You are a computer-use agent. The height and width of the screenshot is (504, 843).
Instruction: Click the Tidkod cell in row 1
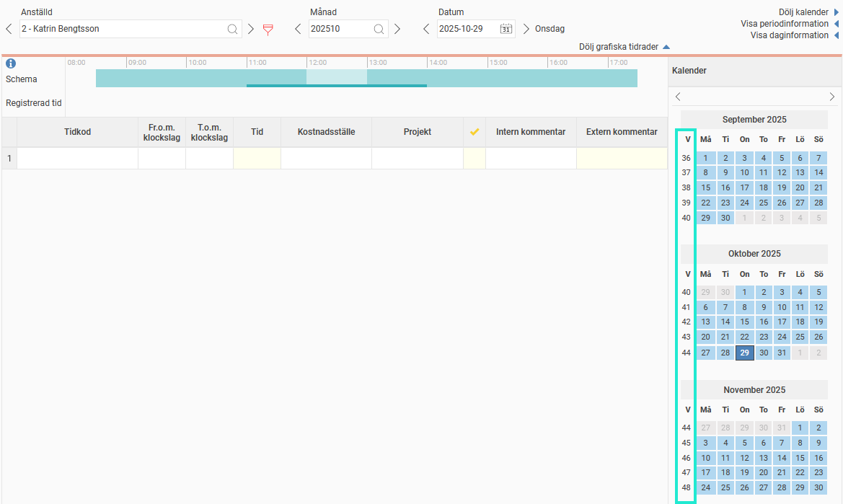point(77,158)
